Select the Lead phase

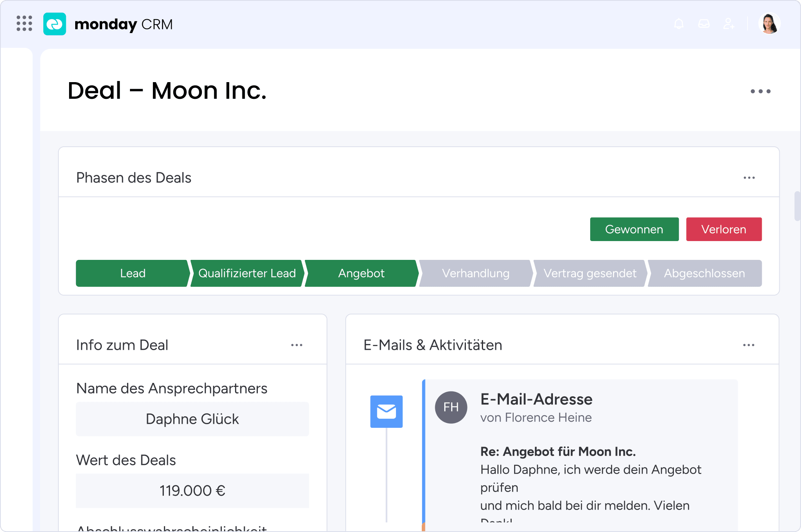(133, 273)
